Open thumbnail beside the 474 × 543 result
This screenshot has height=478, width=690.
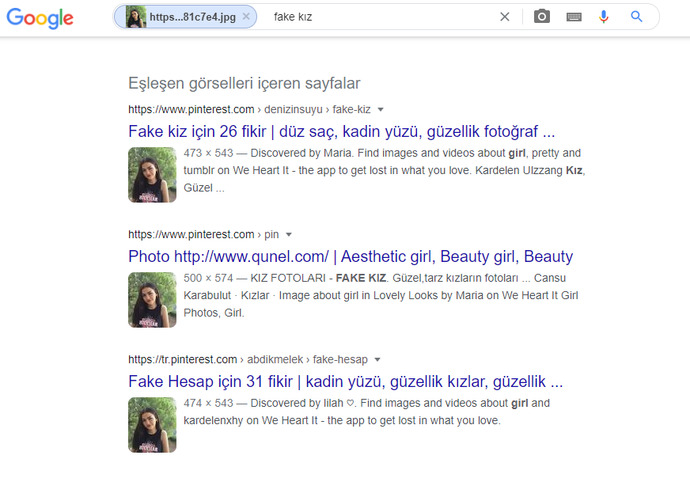tap(152, 425)
